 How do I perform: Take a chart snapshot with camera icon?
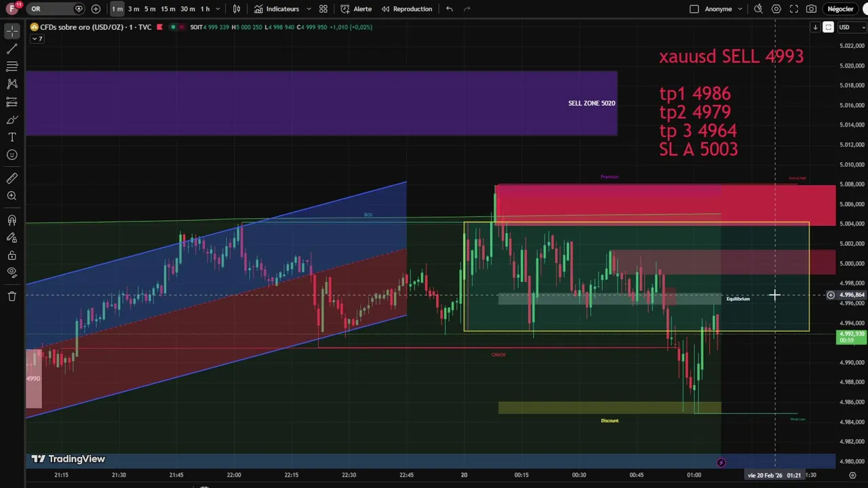coord(811,9)
